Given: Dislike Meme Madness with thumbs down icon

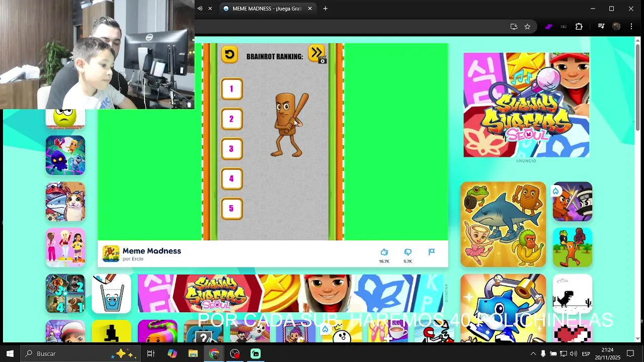Looking at the screenshot, I should click(408, 252).
